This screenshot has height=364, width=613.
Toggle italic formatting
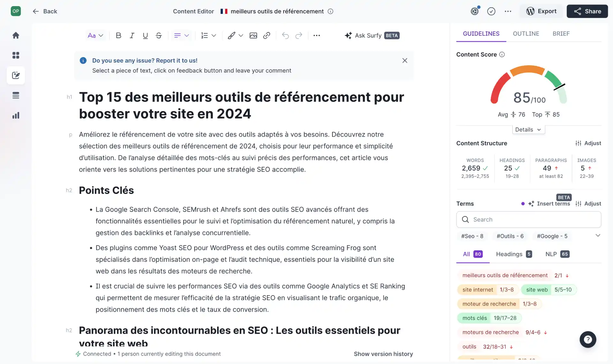(132, 35)
